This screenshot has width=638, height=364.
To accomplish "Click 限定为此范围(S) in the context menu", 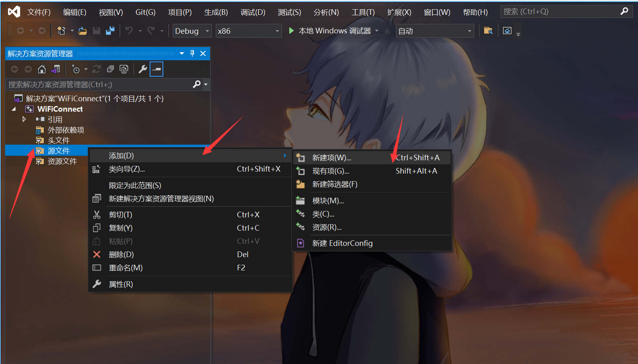I will [x=190, y=185].
